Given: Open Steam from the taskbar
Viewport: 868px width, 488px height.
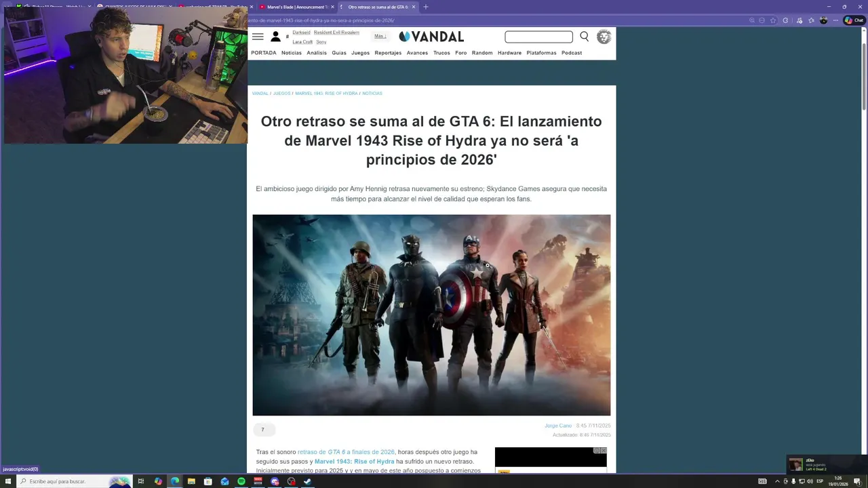Looking at the screenshot, I should (x=308, y=481).
